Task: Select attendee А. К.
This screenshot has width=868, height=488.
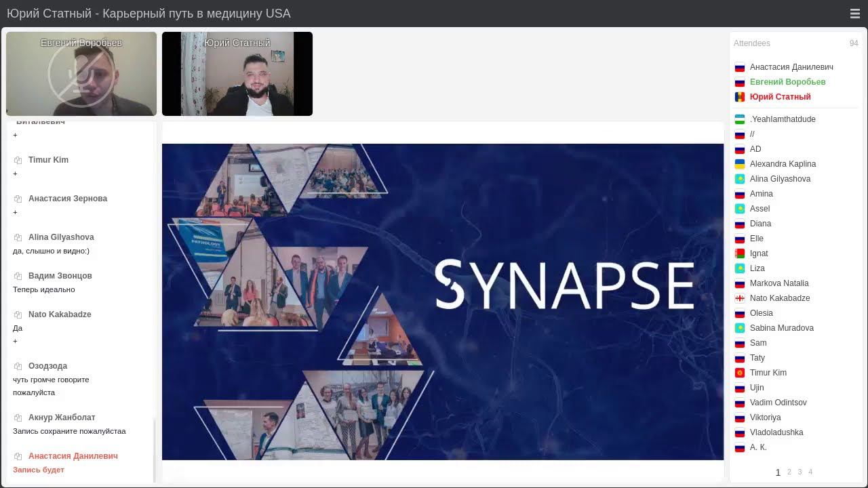Action: coord(758,447)
